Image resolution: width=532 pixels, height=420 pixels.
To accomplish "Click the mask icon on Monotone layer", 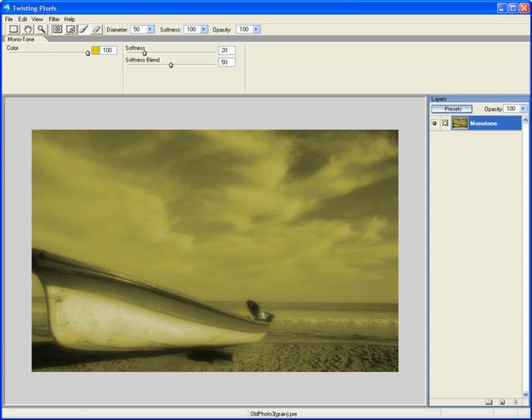I will pos(446,123).
